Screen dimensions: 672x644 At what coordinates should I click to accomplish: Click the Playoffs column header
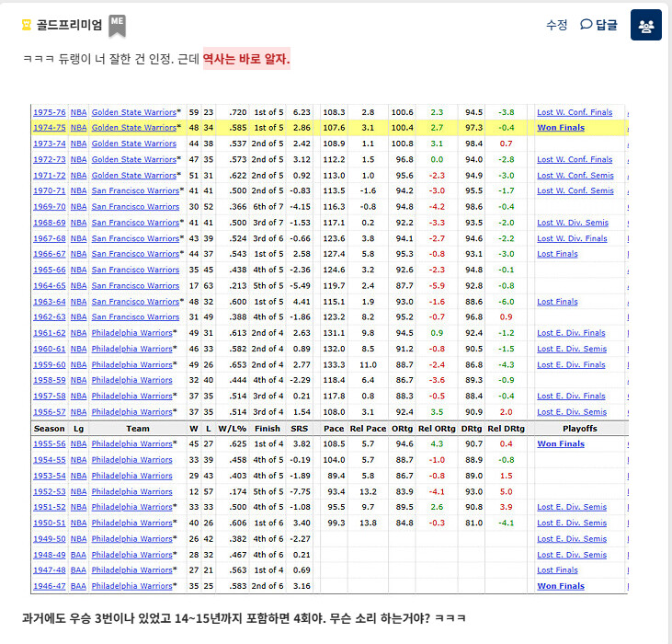[x=579, y=429]
